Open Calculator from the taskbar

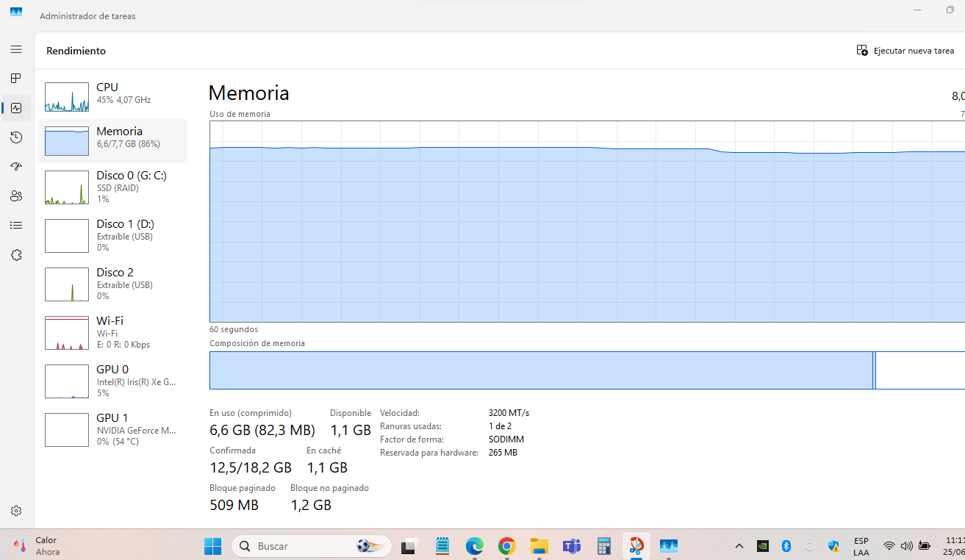point(604,546)
